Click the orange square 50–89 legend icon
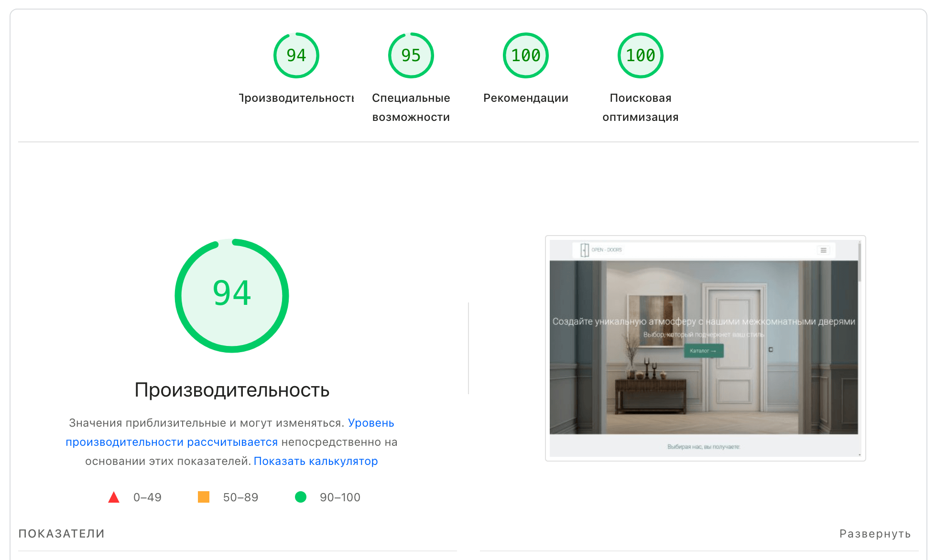Screen dimensions: 936x560 coord(204,497)
